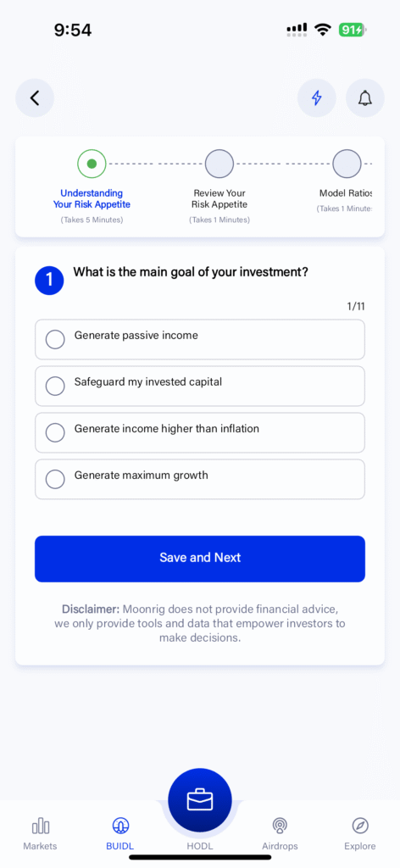Tap Understanding Your Risk Appetite step circle
Image resolution: width=400 pixels, height=868 pixels.
pos(92,164)
